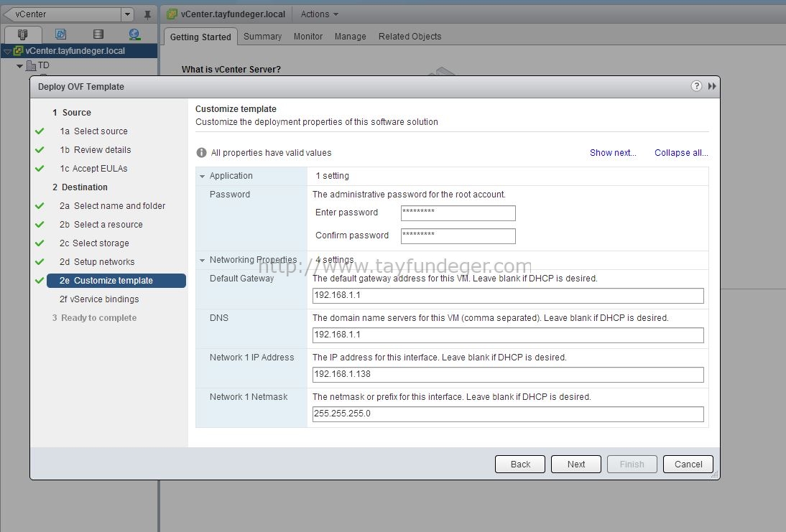Go to step 2b Select a resource
Screen dimensions: 786x532
pyautogui.click(x=101, y=225)
